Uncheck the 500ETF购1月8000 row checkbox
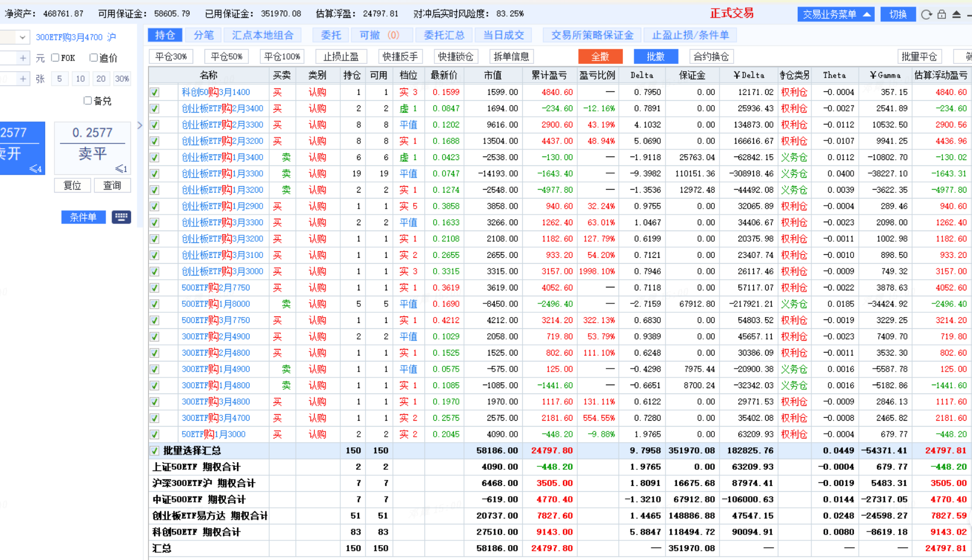The width and height of the screenshot is (972, 560). [155, 304]
